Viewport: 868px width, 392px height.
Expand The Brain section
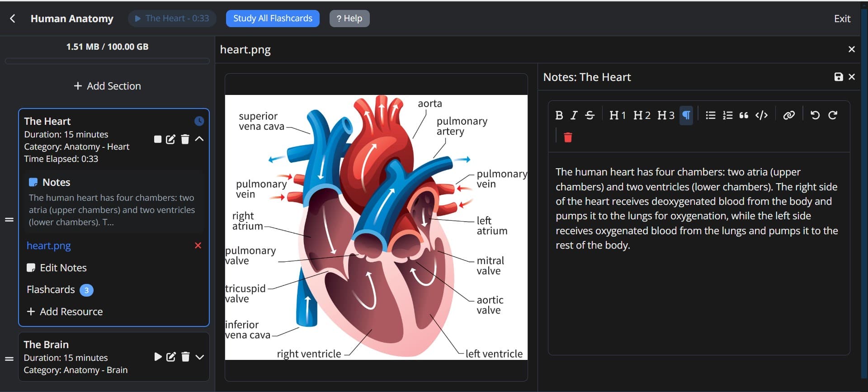click(x=200, y=357)
